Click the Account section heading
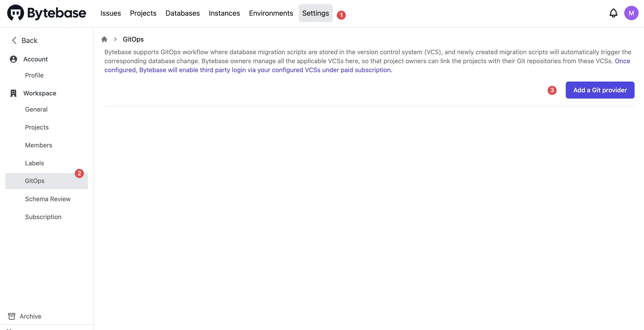 (x=35, y=59)
